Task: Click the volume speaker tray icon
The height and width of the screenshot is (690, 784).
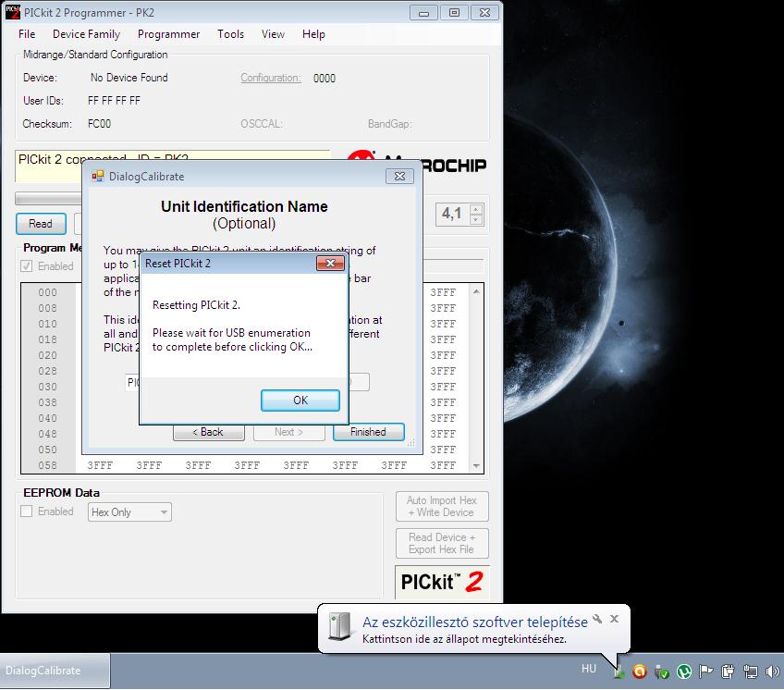Action: [x=772, y=672]
